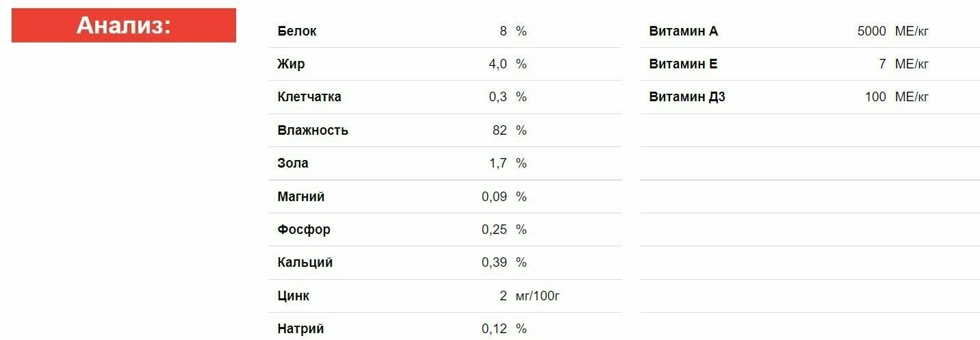
Task: Select the Клетчатка label
Action: pyautogui.click(x=309, y=97)
